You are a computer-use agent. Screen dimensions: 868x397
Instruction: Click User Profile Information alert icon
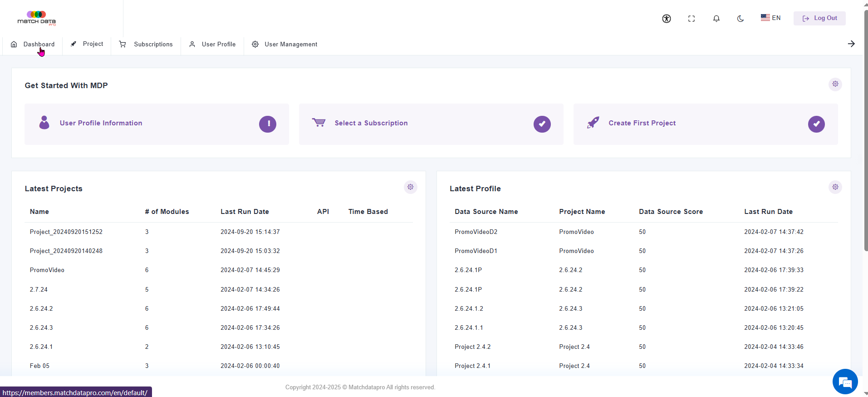tap(268, 124)
